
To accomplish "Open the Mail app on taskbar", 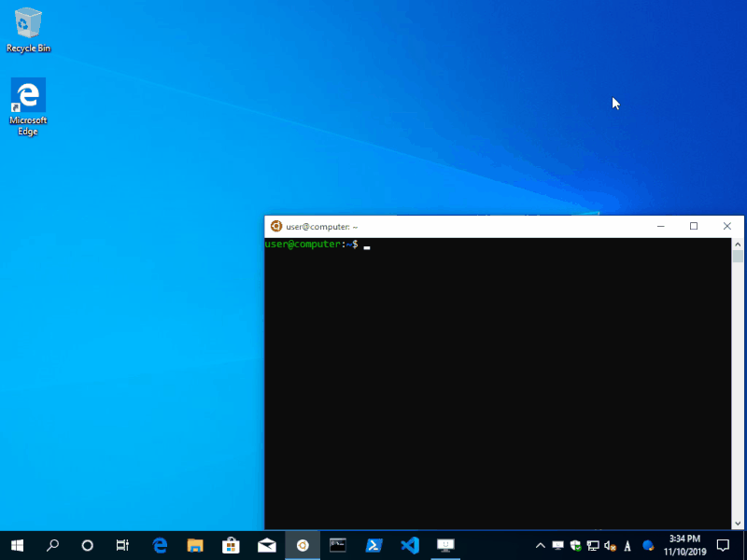I will point(267,545).
